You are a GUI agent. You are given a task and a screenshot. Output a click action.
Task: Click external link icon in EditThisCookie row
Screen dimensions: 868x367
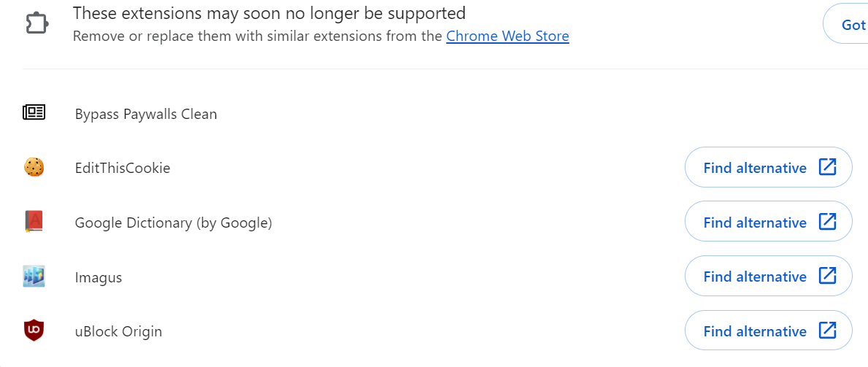pos(827,167)
